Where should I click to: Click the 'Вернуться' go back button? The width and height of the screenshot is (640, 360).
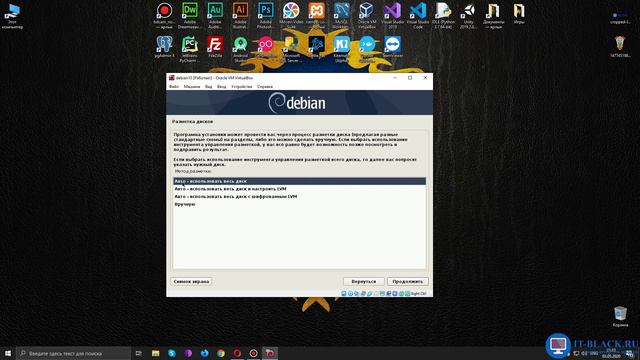[x=363, y=281]
